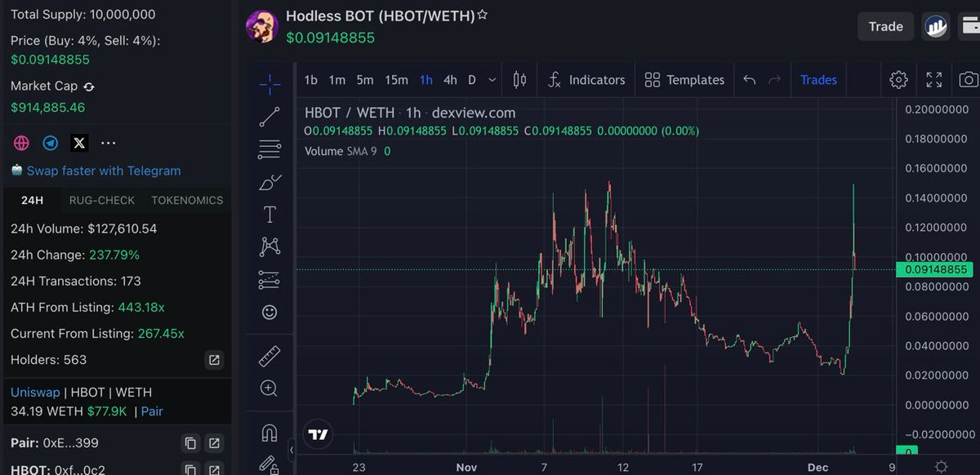Select the long position forecasting tool

(269, 280)
